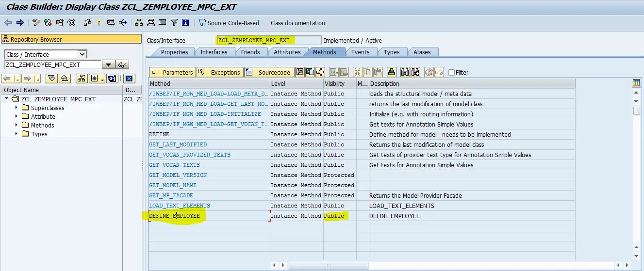644x271 pixels.
Task: Click the navigator back arrow button
Action: 11,79
